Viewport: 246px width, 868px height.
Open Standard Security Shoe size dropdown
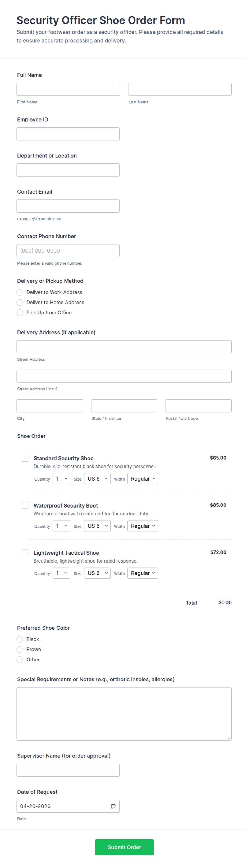pyautogui.click(x=97, y=478)
